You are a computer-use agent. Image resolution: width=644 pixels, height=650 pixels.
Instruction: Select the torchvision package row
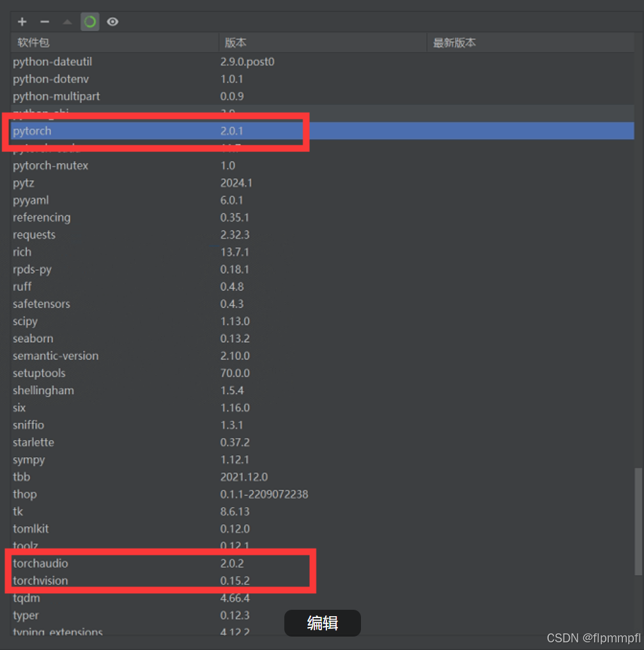pos(322,581)
